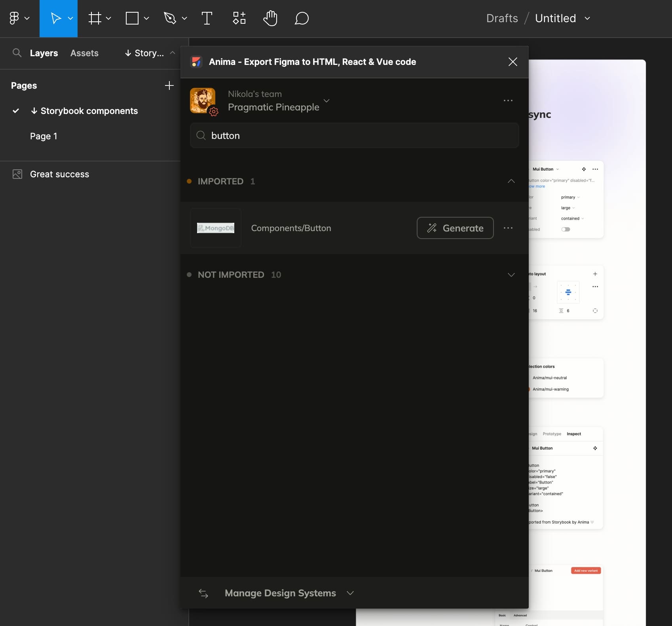Click the component search field
The image size is (672, 626).
(x=354, y=135)
